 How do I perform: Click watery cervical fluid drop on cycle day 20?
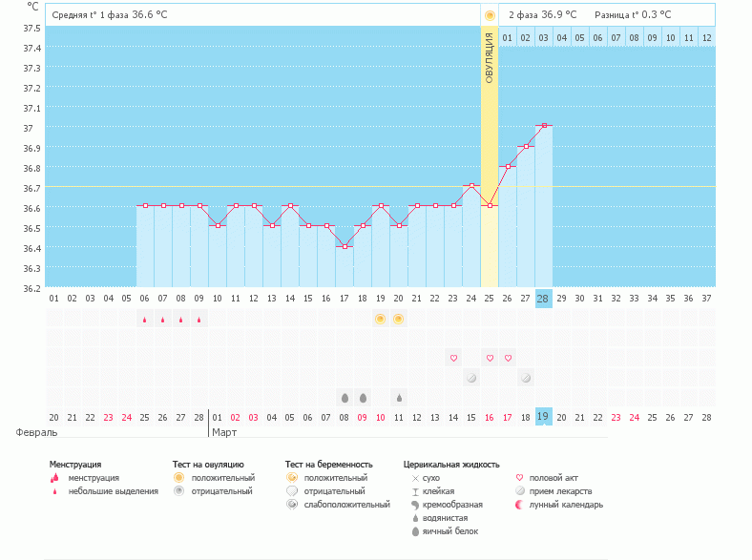coord(399,397)
